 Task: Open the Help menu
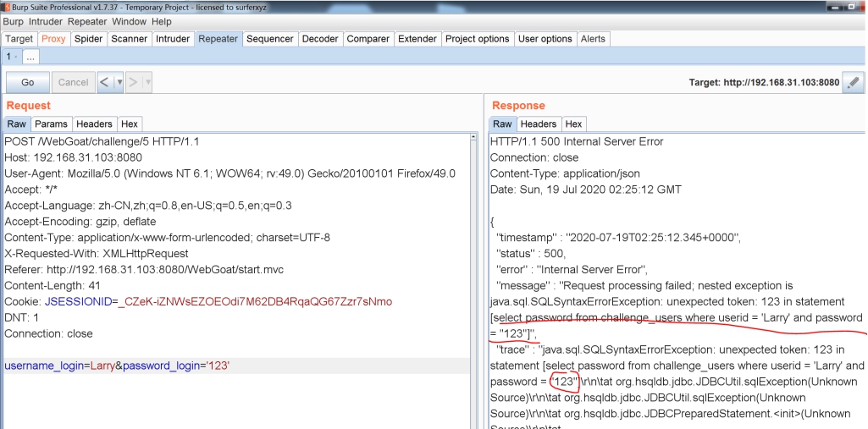[161, 21]
